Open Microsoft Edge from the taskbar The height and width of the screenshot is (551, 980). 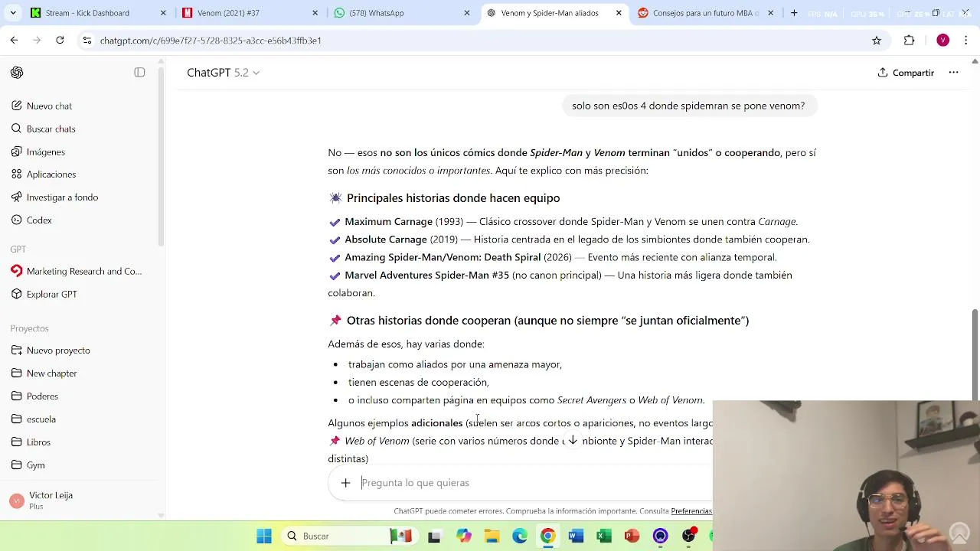520,536
